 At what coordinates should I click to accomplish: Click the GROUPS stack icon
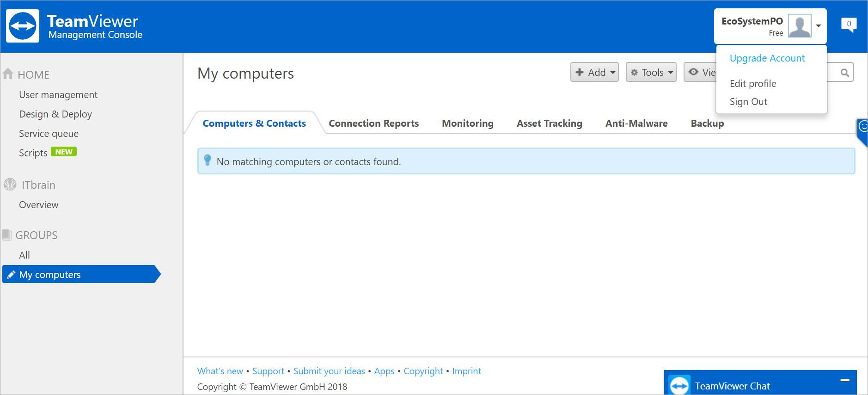click(6, 235)
